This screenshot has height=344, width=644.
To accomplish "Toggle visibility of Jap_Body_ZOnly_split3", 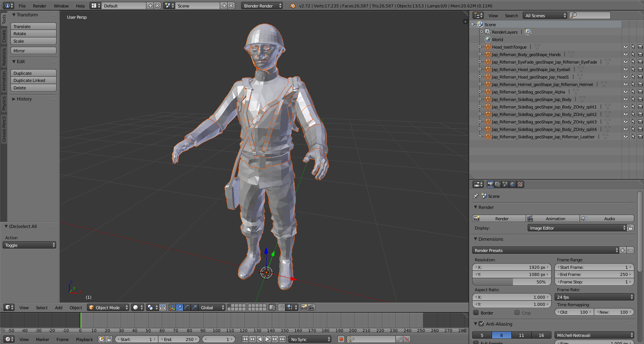I will 625,122.
